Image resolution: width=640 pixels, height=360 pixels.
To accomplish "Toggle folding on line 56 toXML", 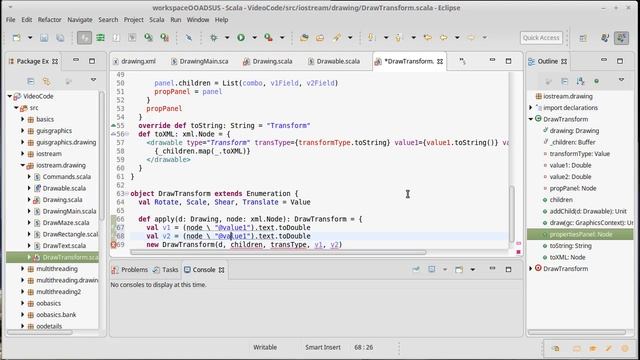I will 127,134.
